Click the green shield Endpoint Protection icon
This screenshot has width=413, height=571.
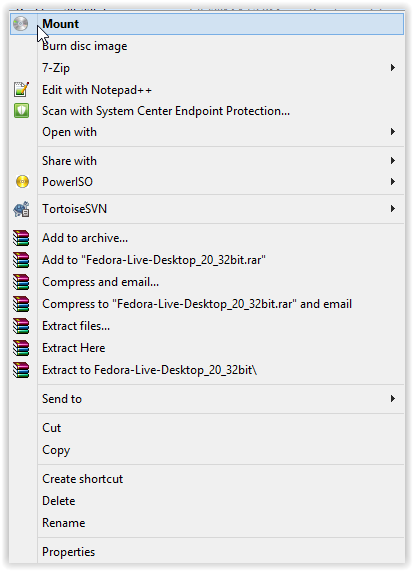point(21,111)
